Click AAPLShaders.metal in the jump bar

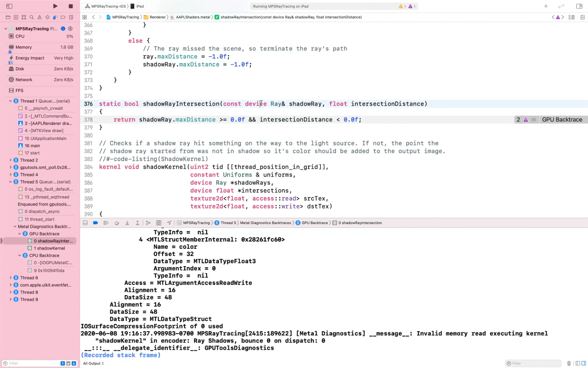pos(190,17)
